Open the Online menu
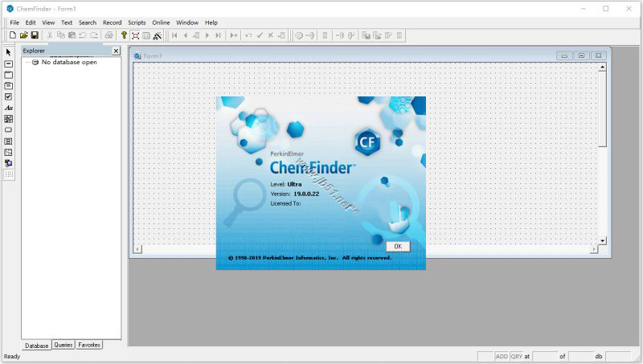The width and height of the screenshot is (643, 364). 161,22
